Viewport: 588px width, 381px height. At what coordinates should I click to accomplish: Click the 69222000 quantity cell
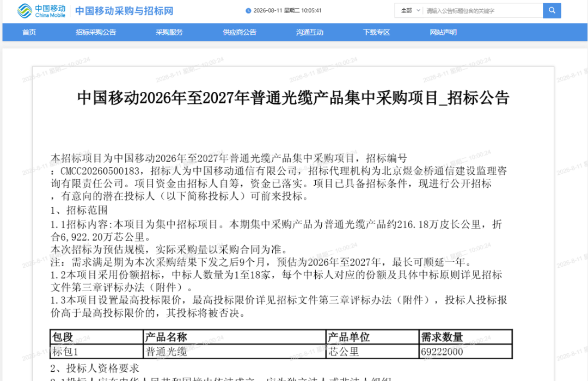(x=465, y=352)
